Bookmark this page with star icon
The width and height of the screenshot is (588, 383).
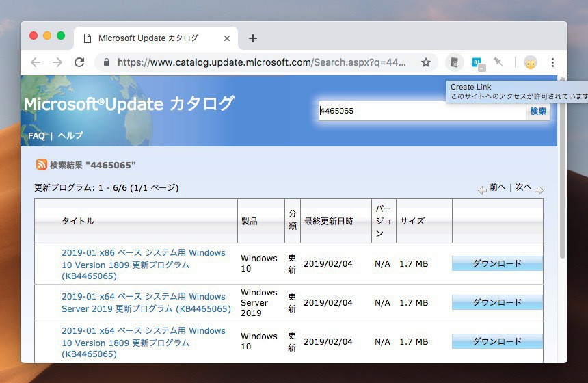point(426,62)
